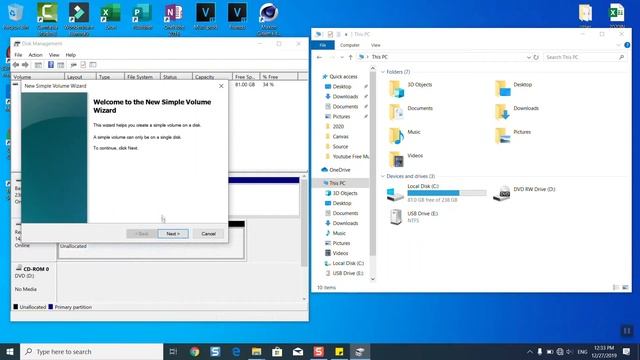Open the Wondershare Filmora desktop shortcut
The image size is (640, 360).
pyautogui.click(x=79, y=18)
